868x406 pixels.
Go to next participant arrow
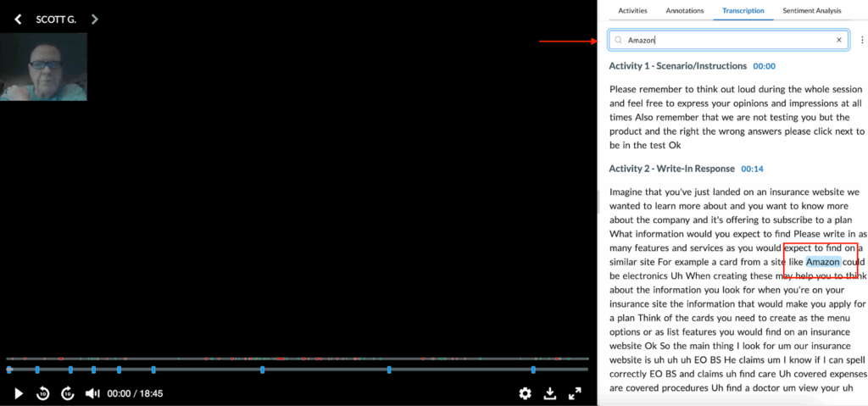point(94,19)
